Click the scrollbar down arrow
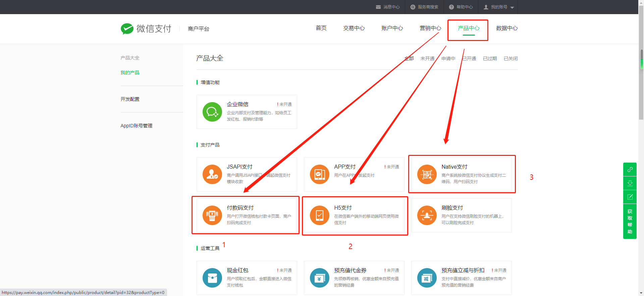The height and width of the screenshot is (296, 644). click(x=641, y=293)
